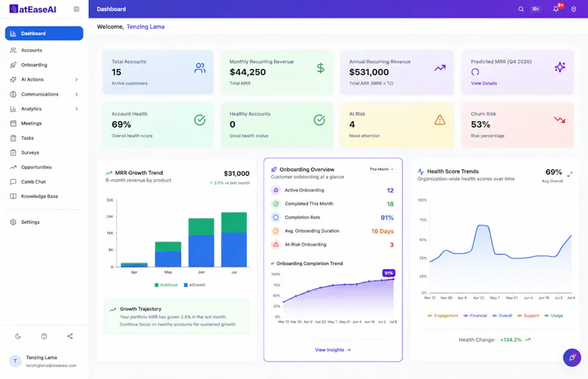Click the Account Health checkmark icon

tap(199, 120)
